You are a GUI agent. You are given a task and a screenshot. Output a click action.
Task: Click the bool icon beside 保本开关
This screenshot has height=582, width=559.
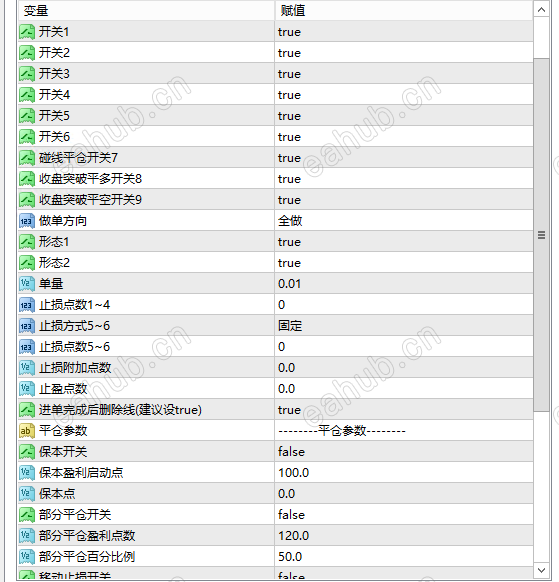[27, 452]
